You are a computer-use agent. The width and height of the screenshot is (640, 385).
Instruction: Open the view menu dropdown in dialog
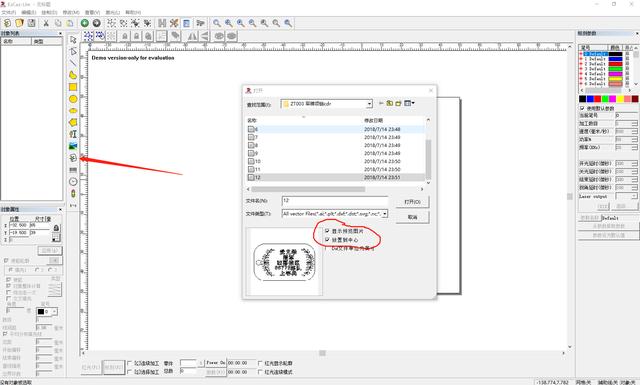coord(409,103)
